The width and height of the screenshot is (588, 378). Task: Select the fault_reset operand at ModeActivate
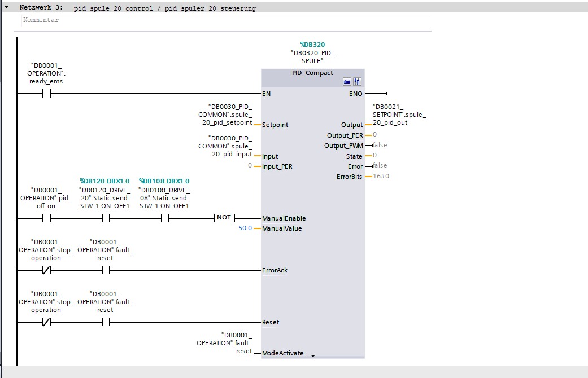point(224,343)
